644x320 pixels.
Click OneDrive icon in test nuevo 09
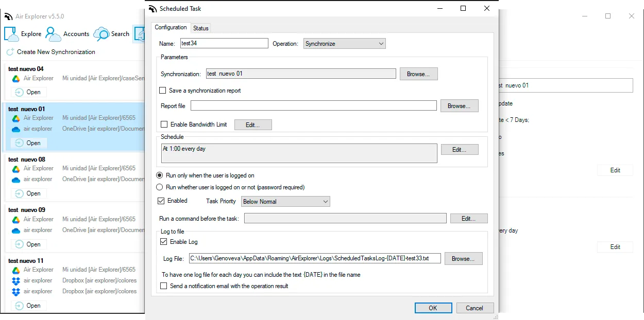16,230
